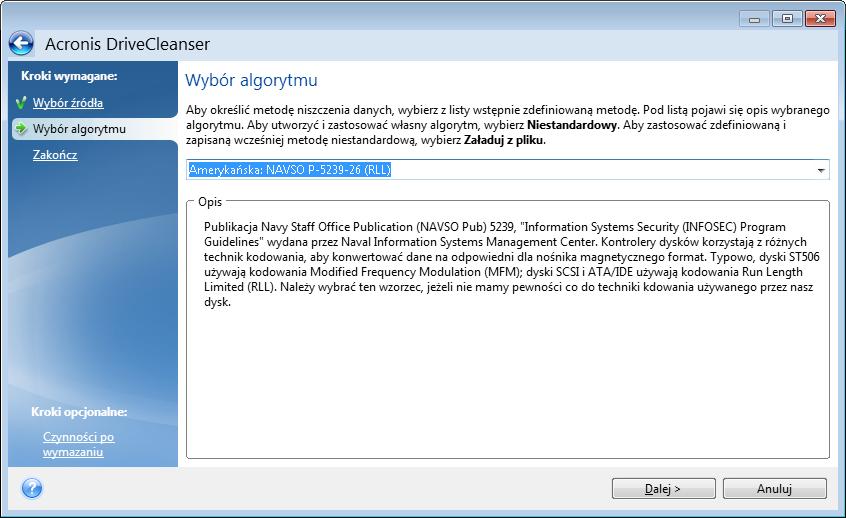Click the Anuluj button
Viewport: 846px width, 518px height.
[775, 489]
